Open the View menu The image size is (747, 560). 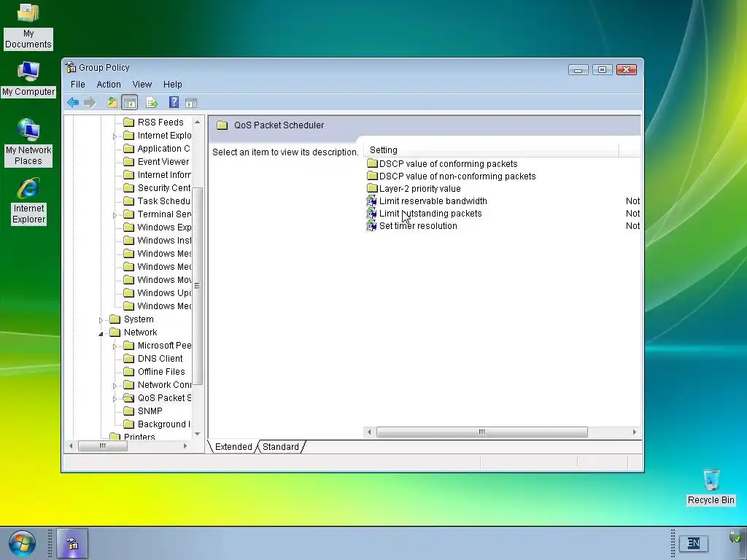point(142,85)
